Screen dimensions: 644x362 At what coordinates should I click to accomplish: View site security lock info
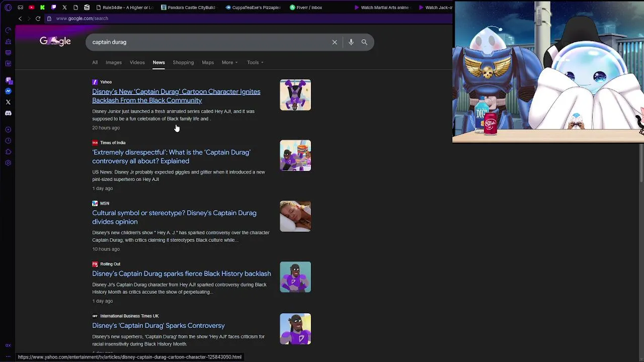[49, 19]
